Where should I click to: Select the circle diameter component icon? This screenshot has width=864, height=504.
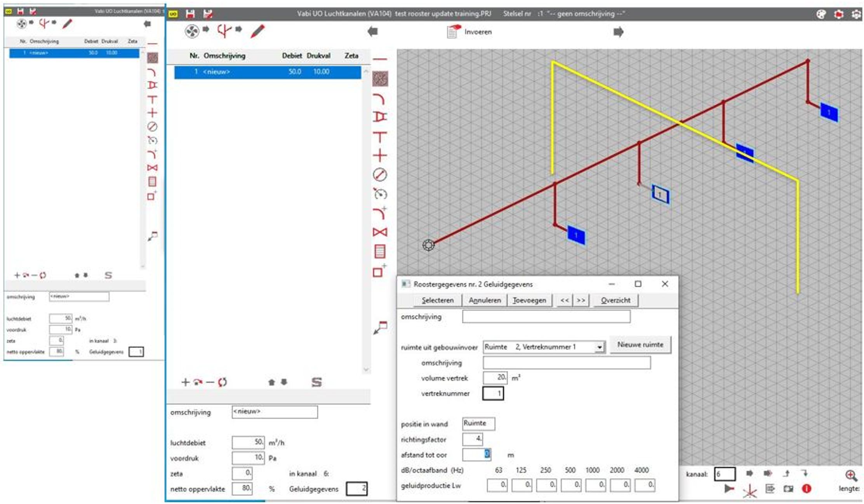380,175
